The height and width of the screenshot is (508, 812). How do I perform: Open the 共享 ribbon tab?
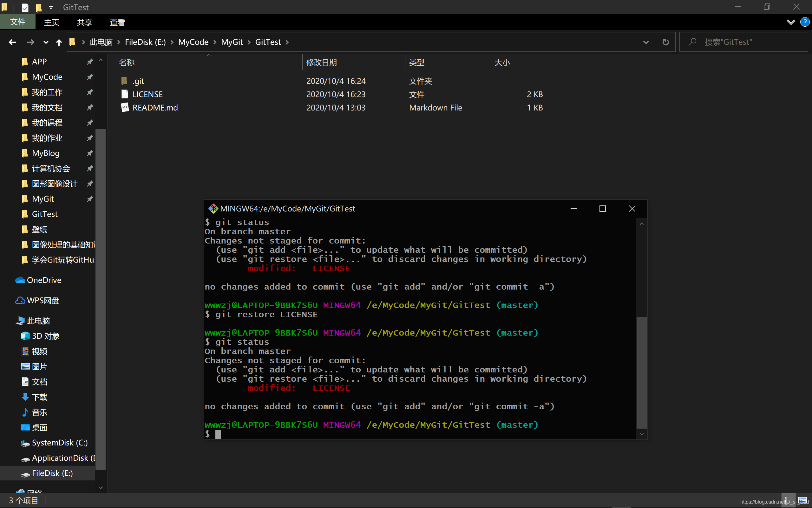tap(85, 22)
